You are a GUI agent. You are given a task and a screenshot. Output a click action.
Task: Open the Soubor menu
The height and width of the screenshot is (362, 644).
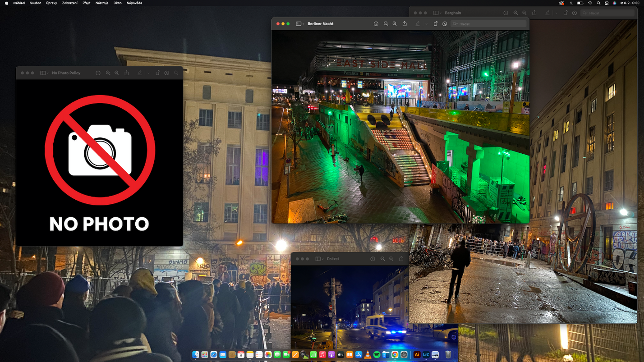pos(35,3)
